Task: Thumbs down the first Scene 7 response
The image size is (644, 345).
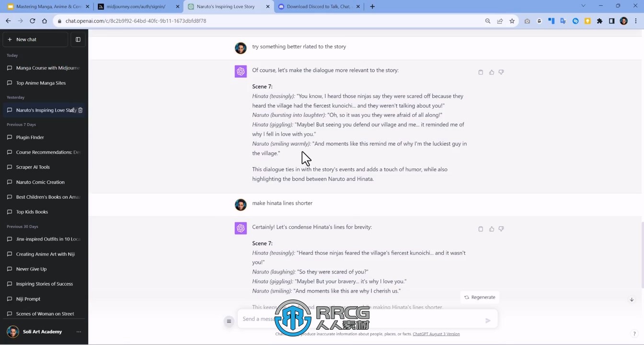Action: [501, 72]
